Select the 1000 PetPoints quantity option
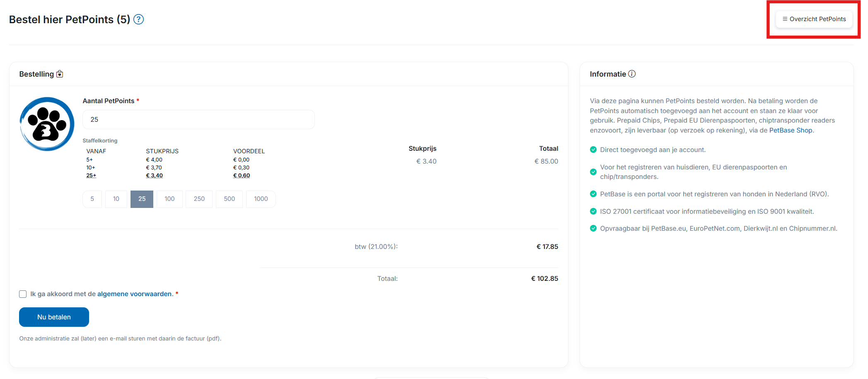Image resolution: width=868 pixels, height=379 pixels. [261, 199]
